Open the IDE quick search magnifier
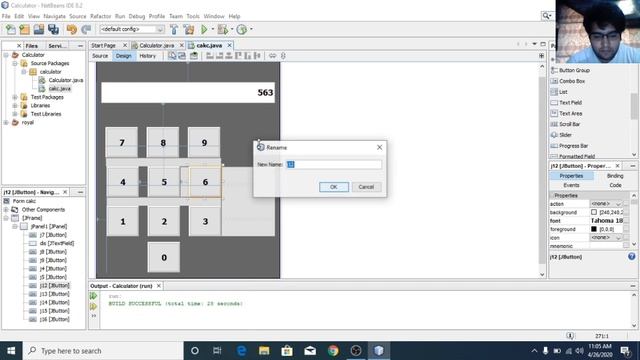Screen dimensions: 640x360 coord(547,16)
